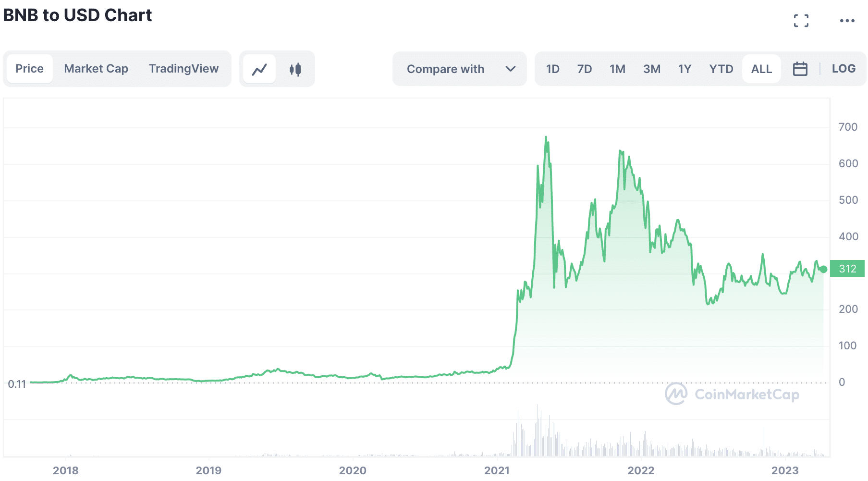The width and height of the screenshot is (868, 481).
Task: Click the Compare with chevron arrow
Action: [511, 69]
